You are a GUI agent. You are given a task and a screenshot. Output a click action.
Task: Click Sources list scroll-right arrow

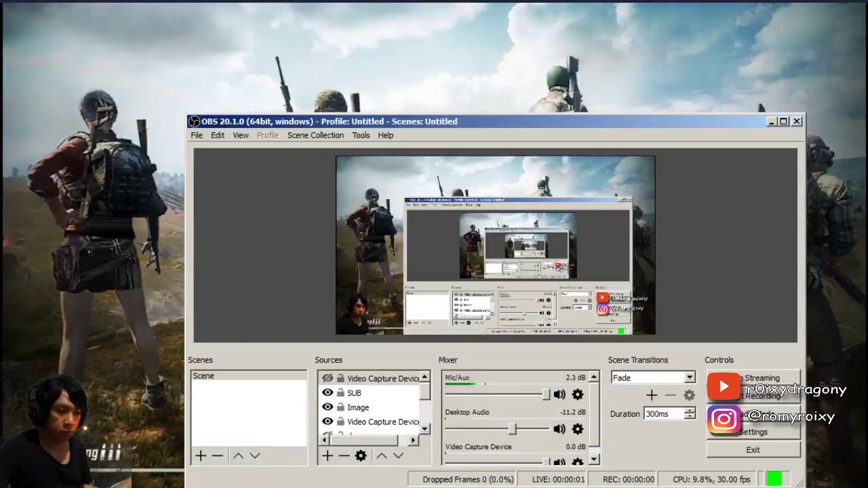click(414, 440)
